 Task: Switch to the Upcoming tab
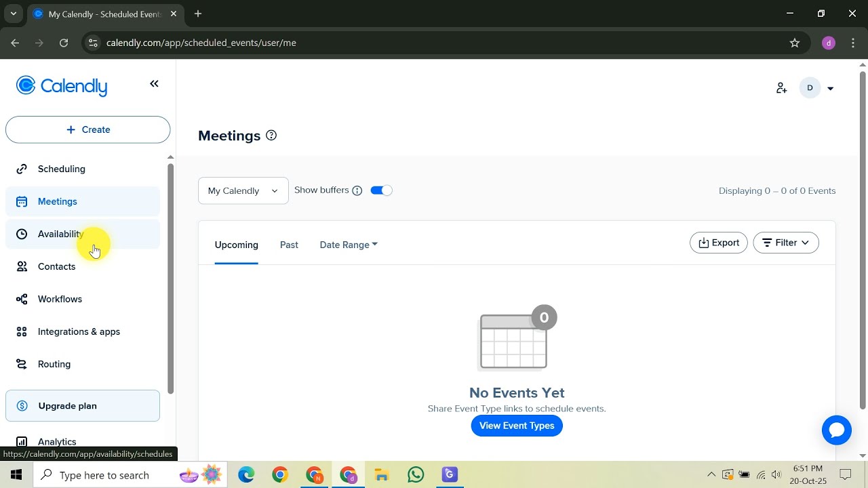click(236, 245)
